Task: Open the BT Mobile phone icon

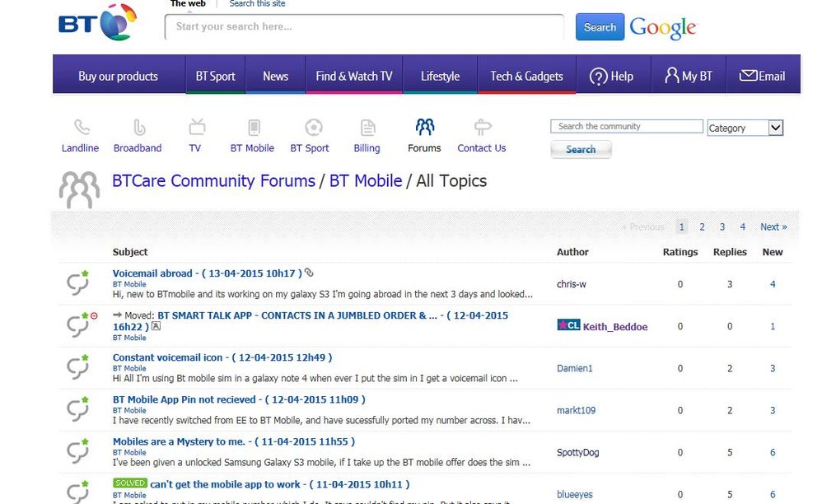Action: click(254, 128)
